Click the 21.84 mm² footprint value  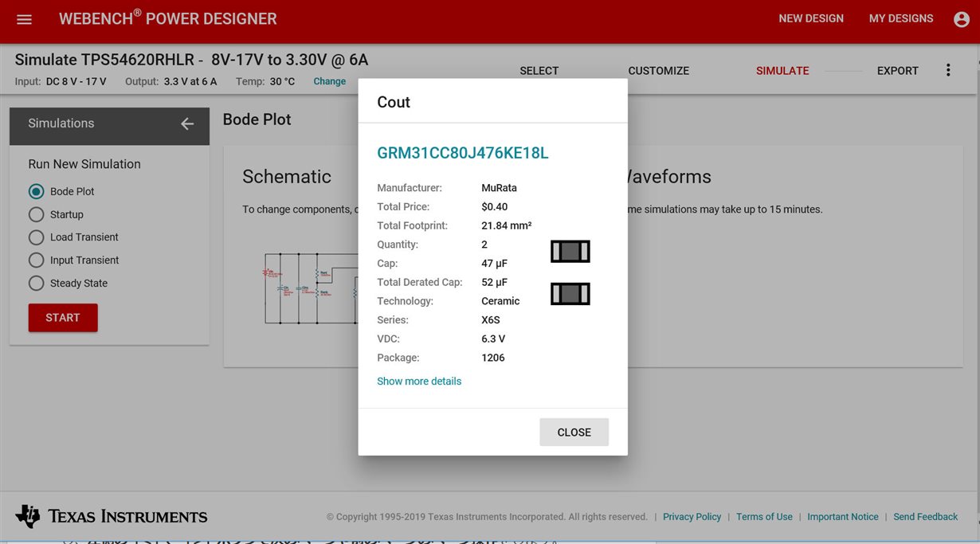click(x=507, y=226)
